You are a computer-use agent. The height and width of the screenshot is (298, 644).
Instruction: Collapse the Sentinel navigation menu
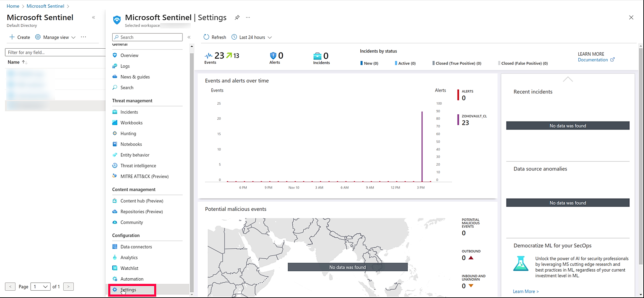pos(189,37)
